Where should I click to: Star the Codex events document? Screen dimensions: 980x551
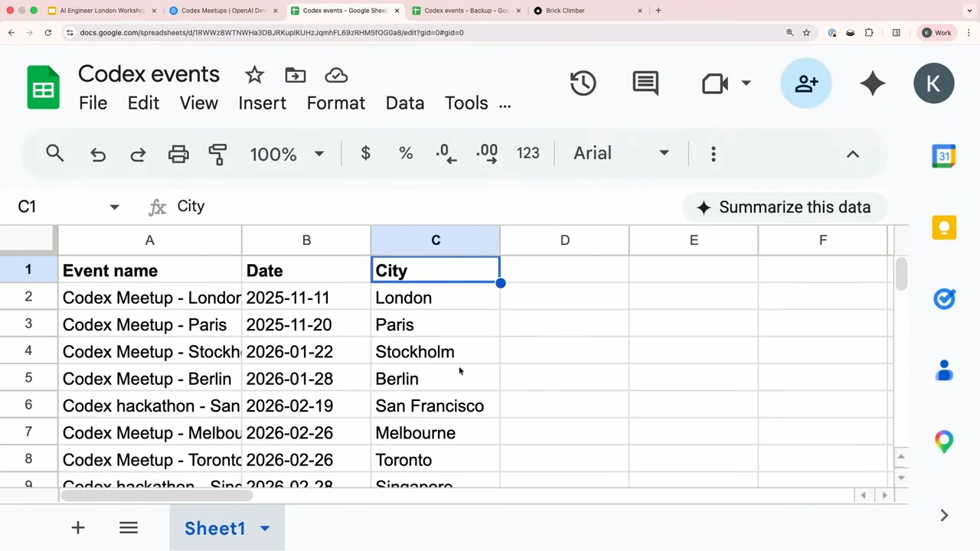(254, 75)
